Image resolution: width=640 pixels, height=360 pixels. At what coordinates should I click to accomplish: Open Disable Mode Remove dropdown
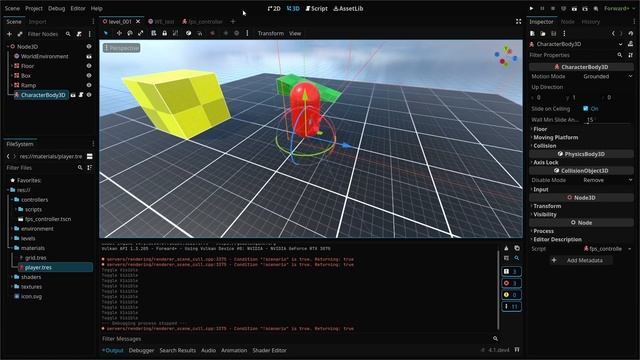(608, 180)
